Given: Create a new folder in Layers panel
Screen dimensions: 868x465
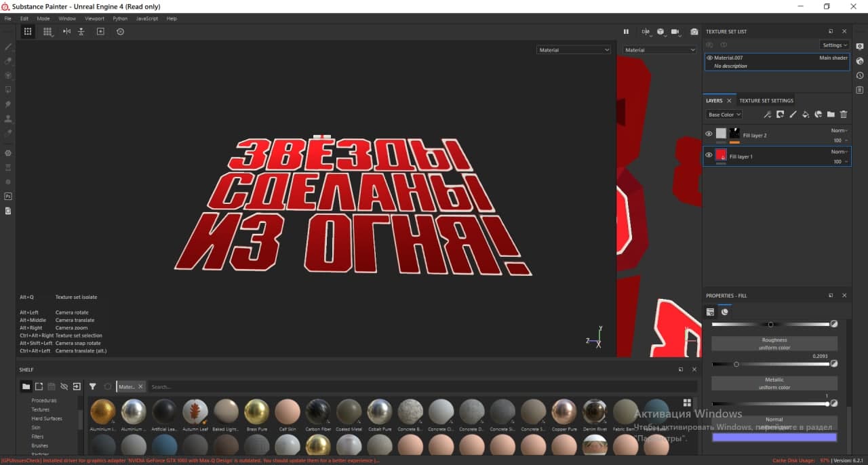Looking at the screenshot, I should (831, 115).
